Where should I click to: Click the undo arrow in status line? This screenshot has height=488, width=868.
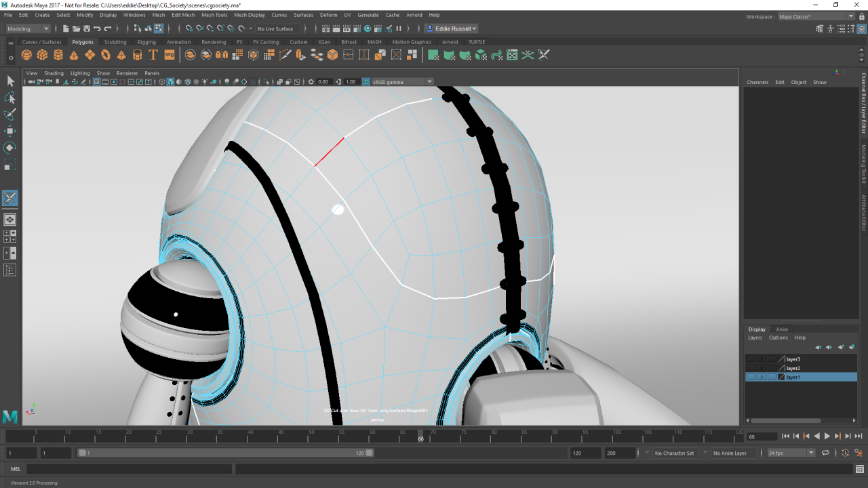(x=97, y=28)
